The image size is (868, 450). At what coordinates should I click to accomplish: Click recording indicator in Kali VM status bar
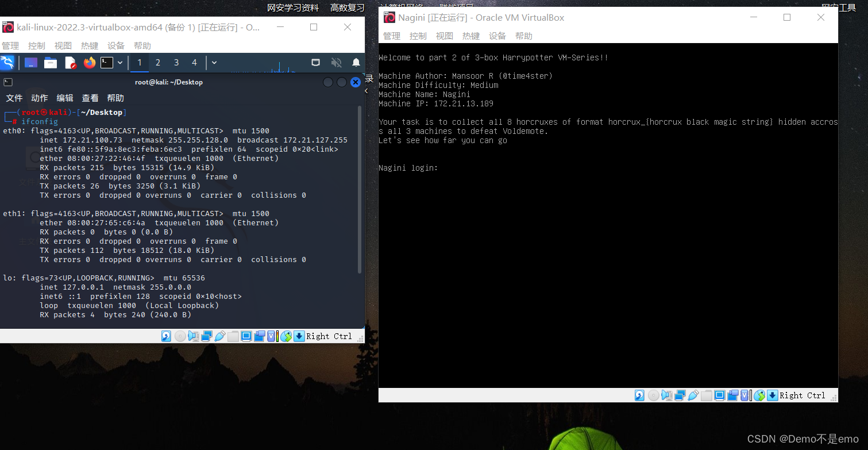tap(260, 336)
